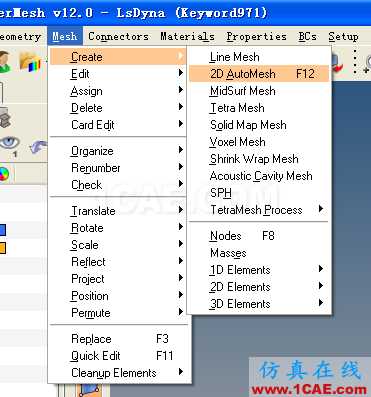The width and height of the screenshot is (371, 397).
Task: Select the SPH option
Action: tap(259, 193)
